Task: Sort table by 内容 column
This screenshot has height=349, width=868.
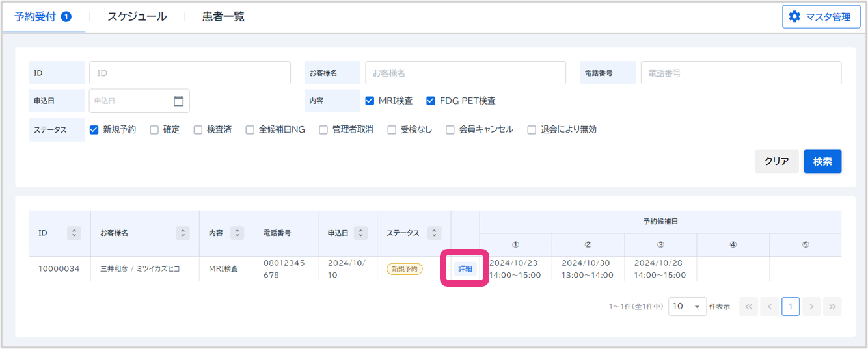Action: coord(237,233)
